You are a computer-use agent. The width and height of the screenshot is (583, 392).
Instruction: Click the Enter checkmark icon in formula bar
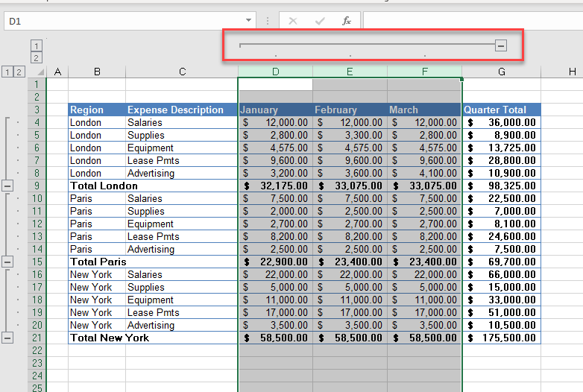pyautogui.click(x=320, y=21)
